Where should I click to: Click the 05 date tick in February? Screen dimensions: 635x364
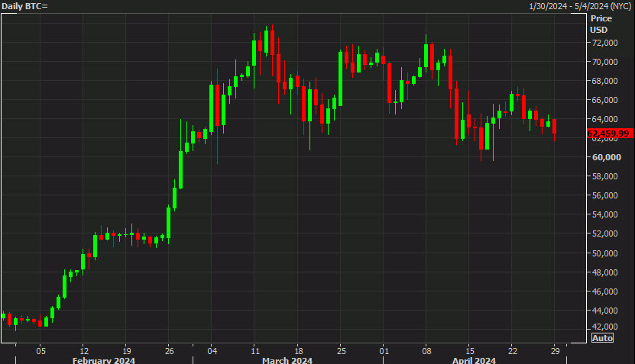pos(41,351)
